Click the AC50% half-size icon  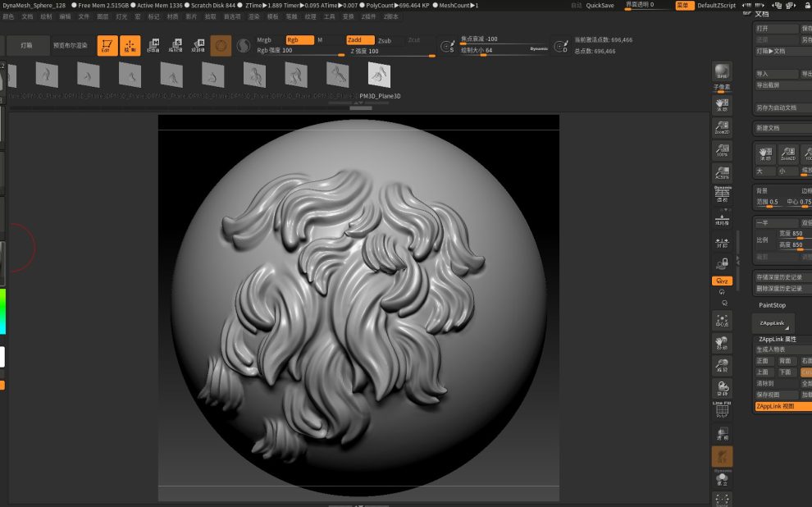tap(722, 171)
